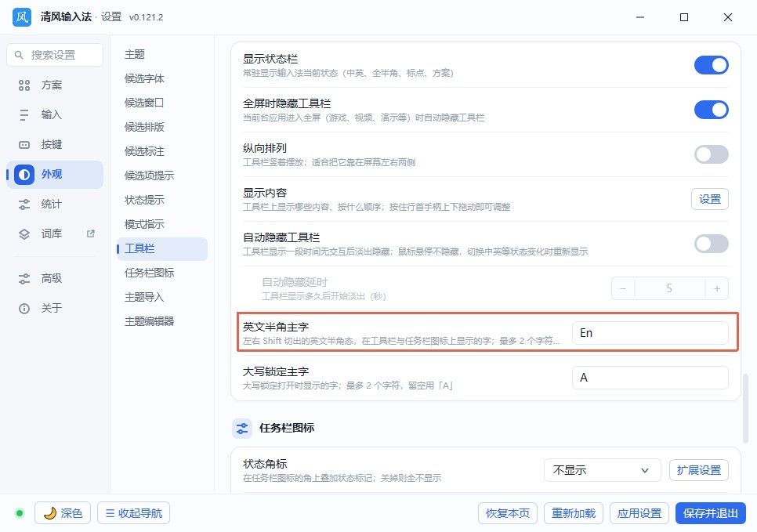Click the search magnifier icon
The height and width of the screenshot is (532, 757).
point(19,55)
